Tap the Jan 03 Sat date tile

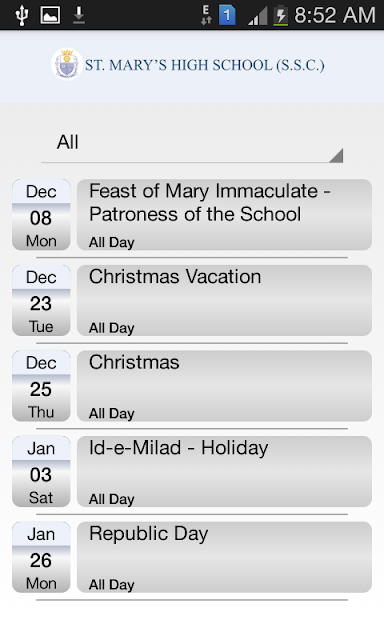pyautogui.click(x=41, y=471)
